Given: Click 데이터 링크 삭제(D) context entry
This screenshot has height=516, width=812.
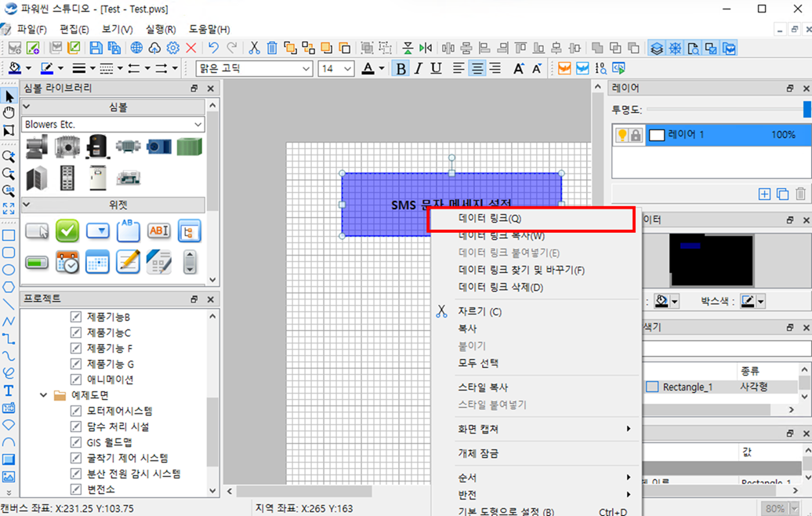Looking at the screenshot, I should point(501,288).
